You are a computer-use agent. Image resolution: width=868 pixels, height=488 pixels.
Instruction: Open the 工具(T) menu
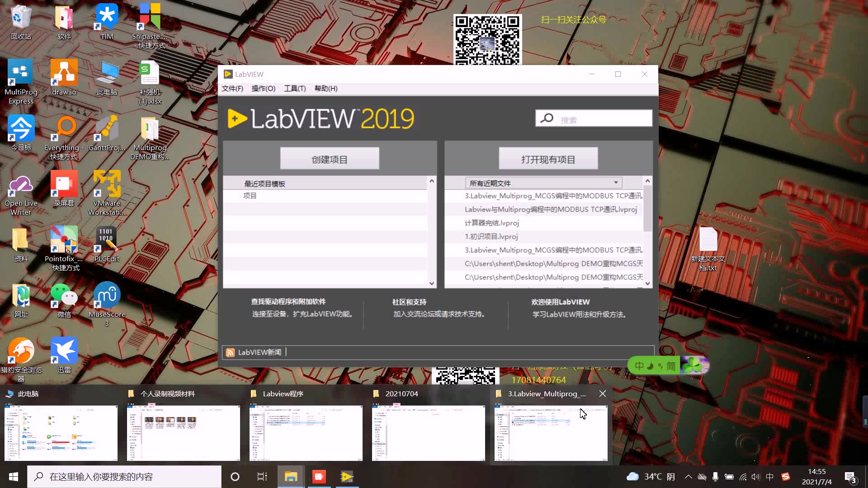click(x=295, y=89)
